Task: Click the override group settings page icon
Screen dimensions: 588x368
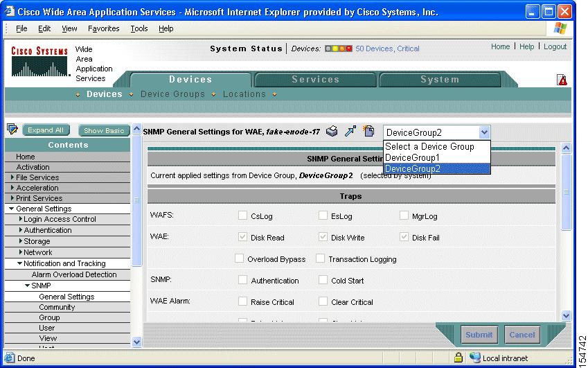Action: point(368,132)
